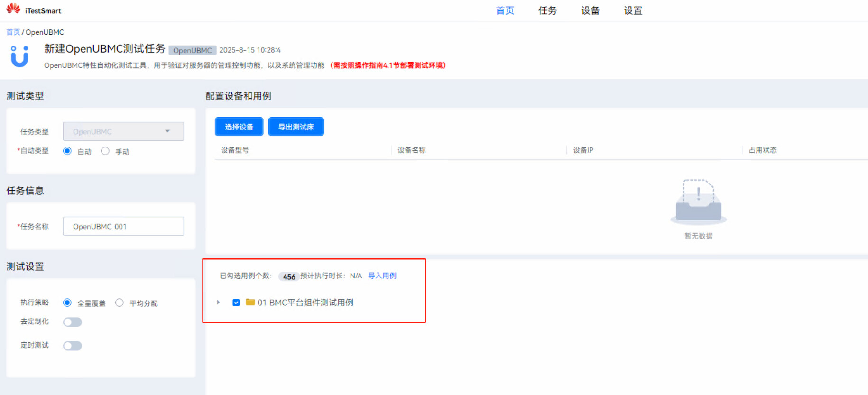Viewport: 868px width, 395px height.
Task: Open the 任务类型 OpenUBMC dropdown
Action: click(x=123, y=131)
